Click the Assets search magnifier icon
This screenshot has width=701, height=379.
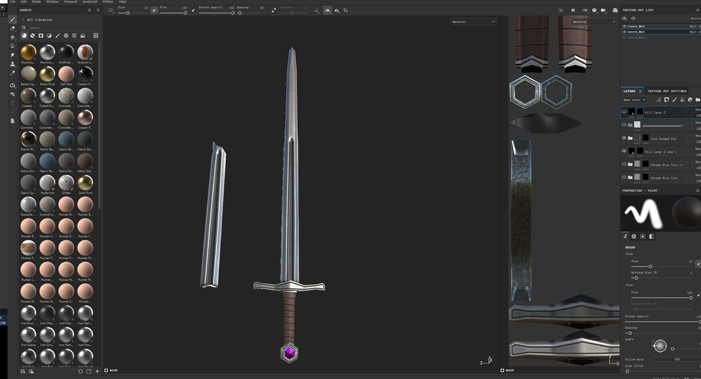pyautogui.click(x=24, y=28)
